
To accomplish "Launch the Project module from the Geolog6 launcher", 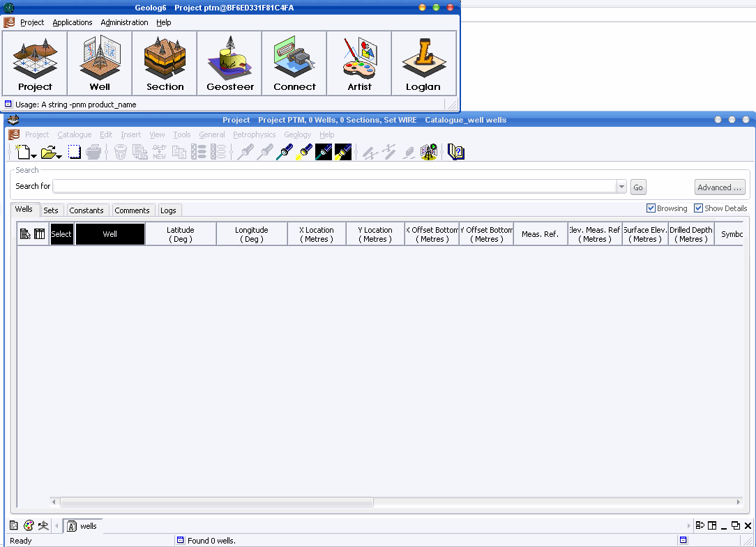I will coord(35,63).
